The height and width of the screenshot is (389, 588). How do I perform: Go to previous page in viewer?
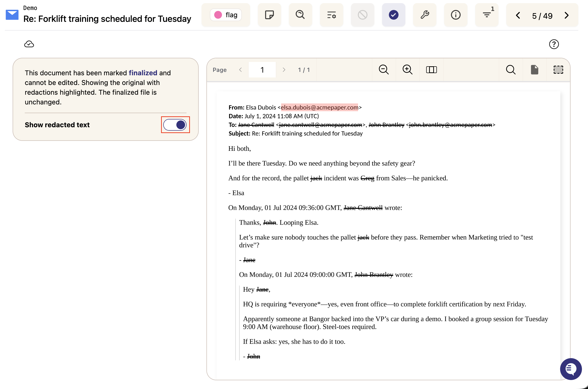(x=240, y=70)
